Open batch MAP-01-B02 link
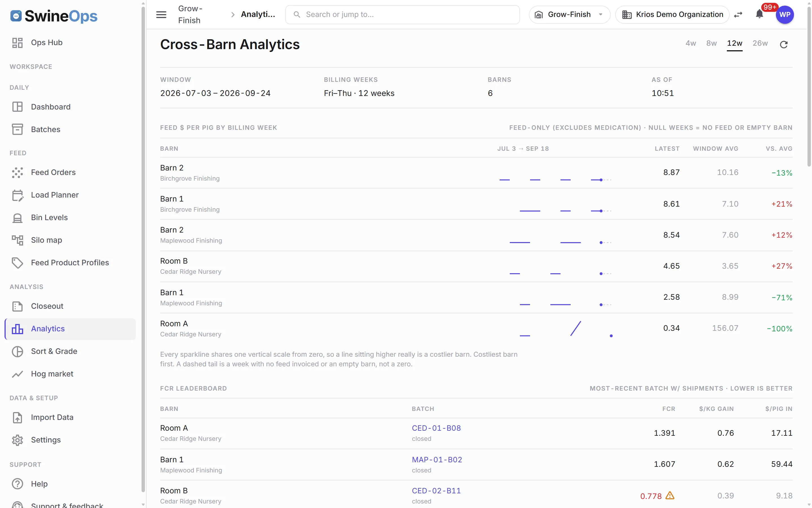The height and width of the screenshot is (508, 812). click(x=437, y=460)
